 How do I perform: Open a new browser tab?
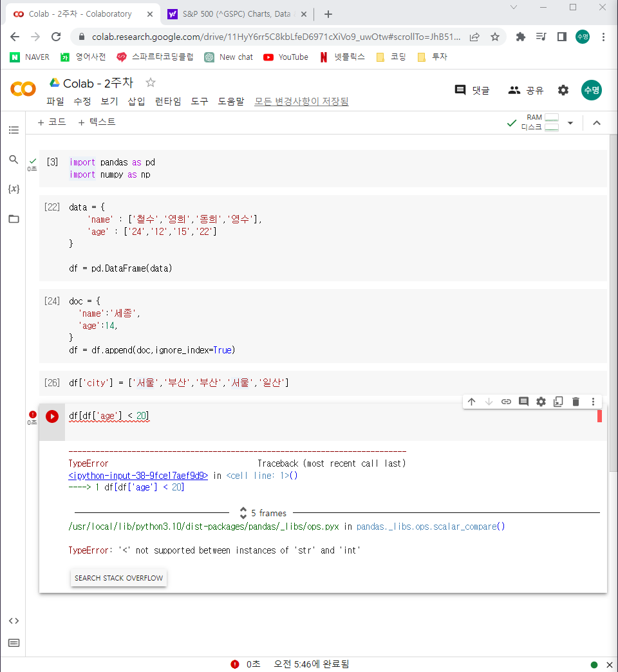point(328,14)
